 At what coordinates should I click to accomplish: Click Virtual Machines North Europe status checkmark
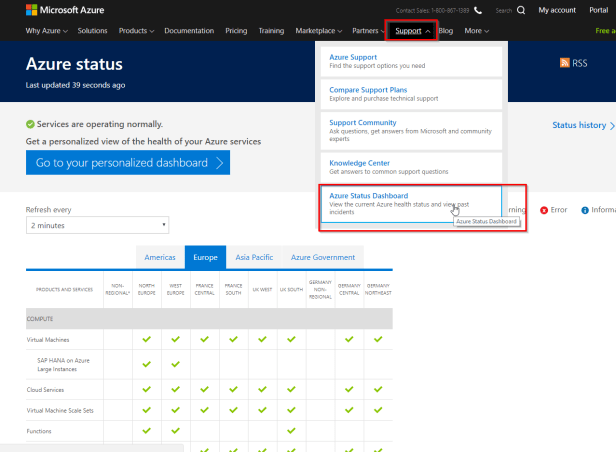tap(147, 339)
